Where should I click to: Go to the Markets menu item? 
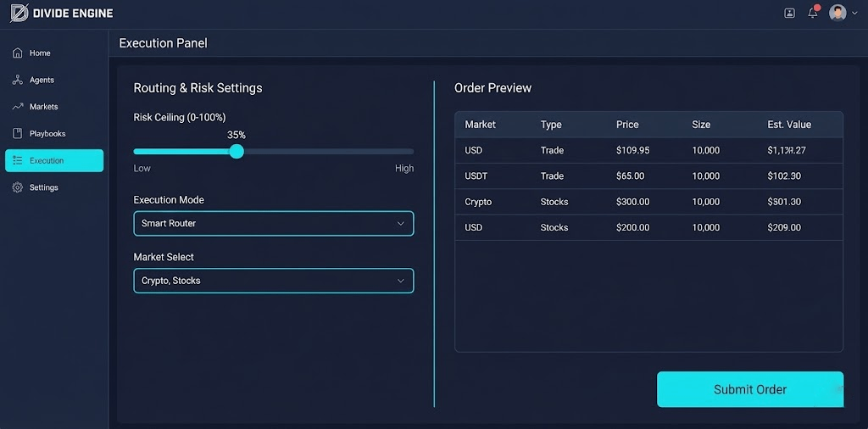[x=43, y=107]
